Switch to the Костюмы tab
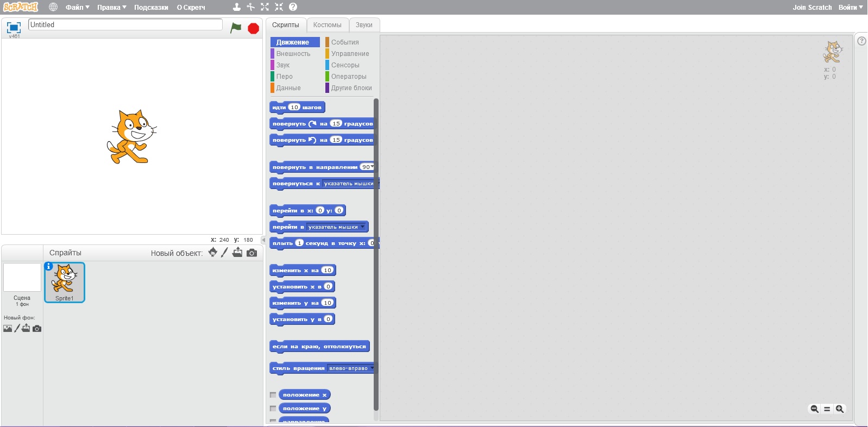 328,25
